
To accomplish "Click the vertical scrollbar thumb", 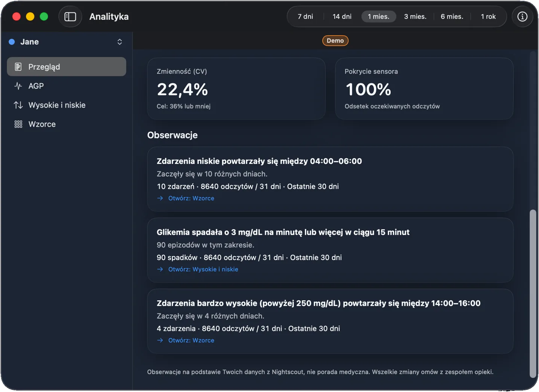I will [533, 294].
